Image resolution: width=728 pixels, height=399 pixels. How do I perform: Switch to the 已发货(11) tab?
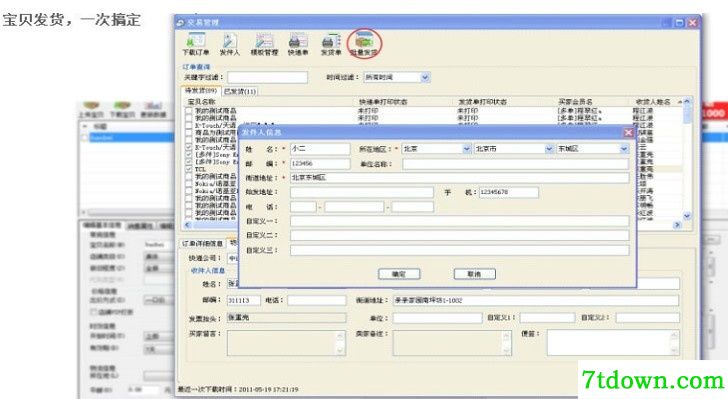tap(240, 92)
